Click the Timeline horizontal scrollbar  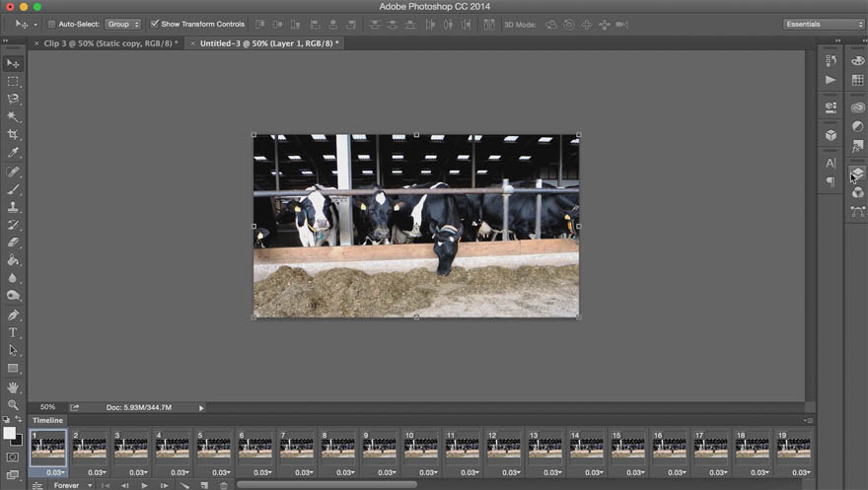[x=326, y=485]
